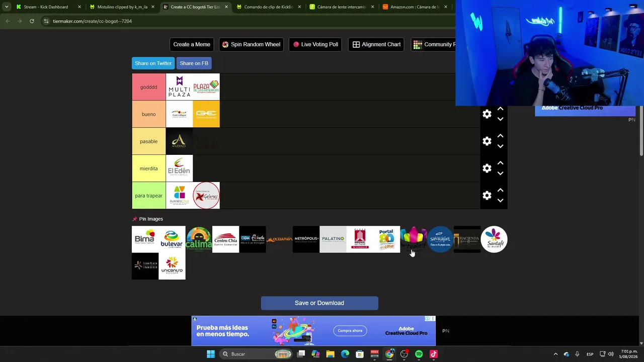Image resolution: width=644 pixels, height=362 pixels.
Task: Switch to the Cámara de lente intercambiable tab
Action: pos(342,7)
